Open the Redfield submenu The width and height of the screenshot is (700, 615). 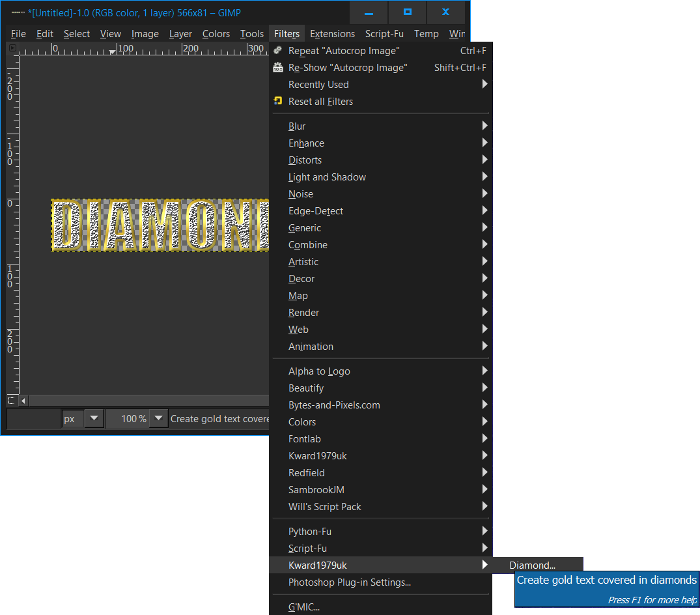click(380, 473)
